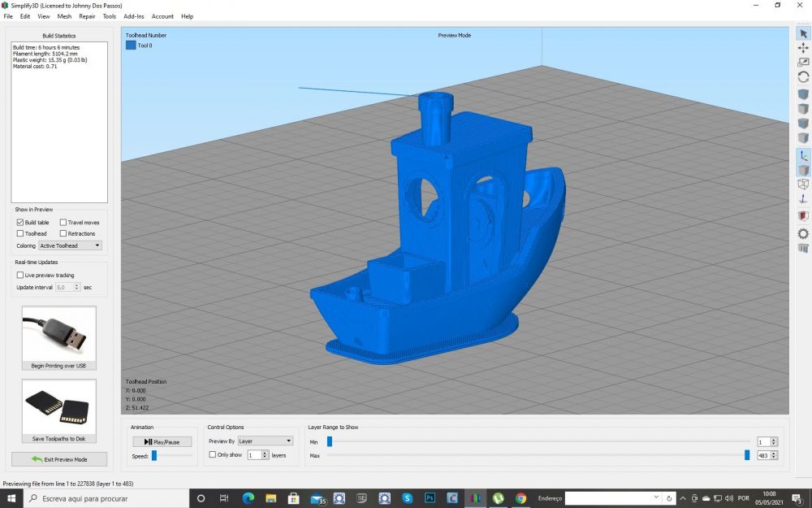
Task: Open the cross section view tool
Action: [803, 216]
